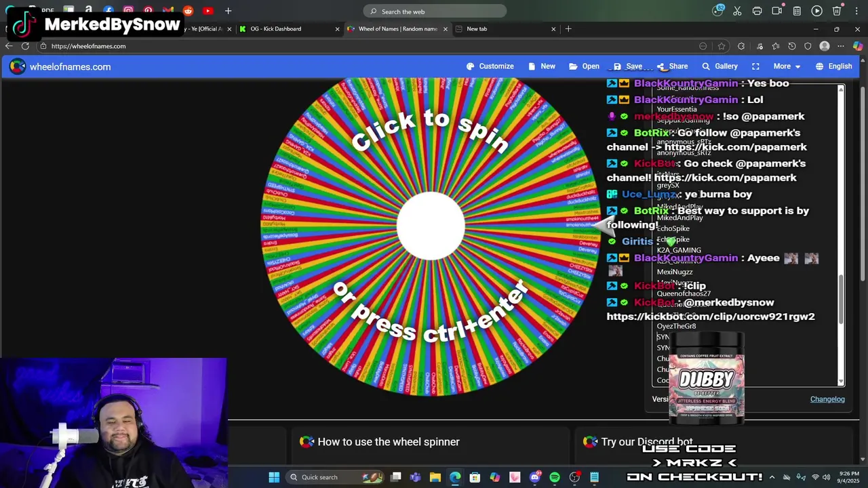This screenshot has height=488, width=868.
Task: Click the browser address bar URL
Action: tap(88, 46)
